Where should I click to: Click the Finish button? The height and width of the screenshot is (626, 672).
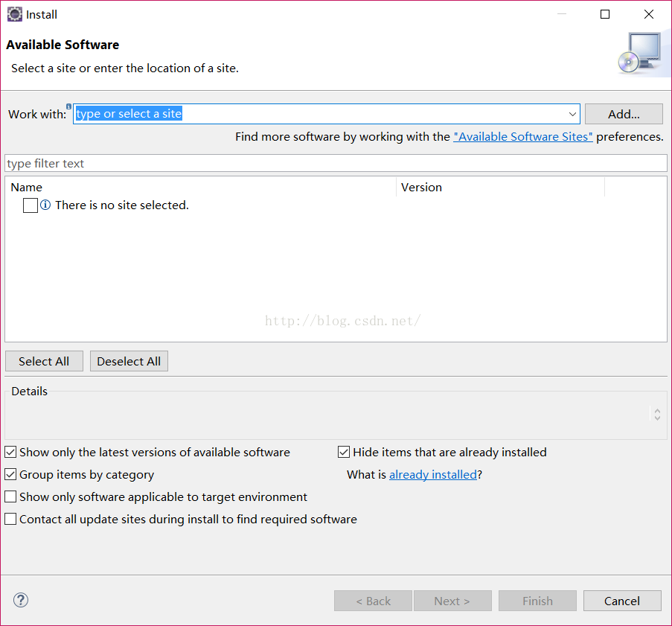[537, 601]
